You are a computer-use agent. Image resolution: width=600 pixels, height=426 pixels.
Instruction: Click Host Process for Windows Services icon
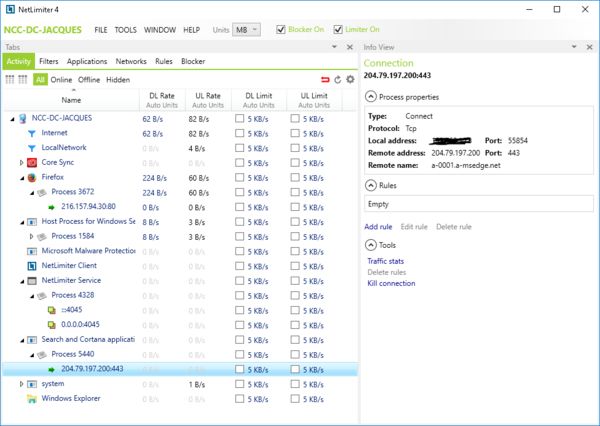point(32,222)
